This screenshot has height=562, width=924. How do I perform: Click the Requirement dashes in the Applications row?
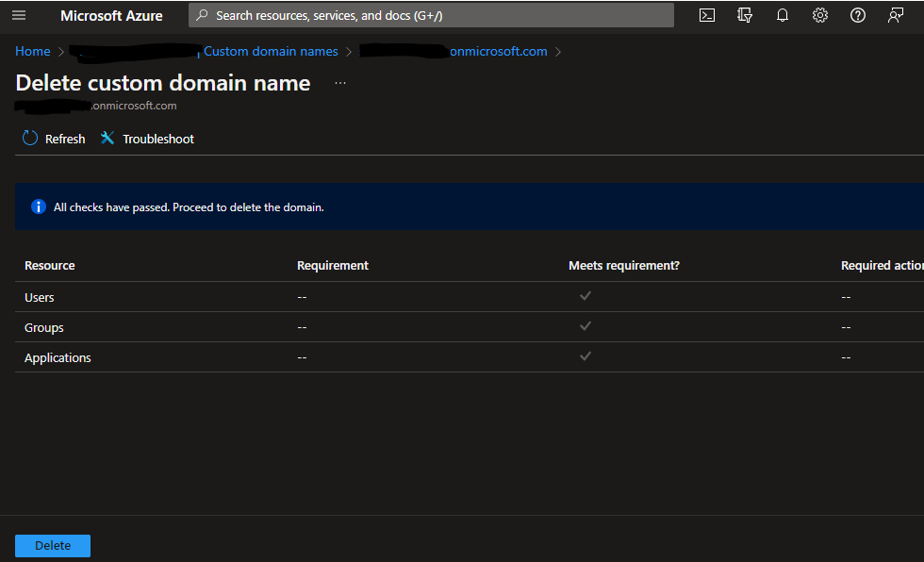(302, 357)
